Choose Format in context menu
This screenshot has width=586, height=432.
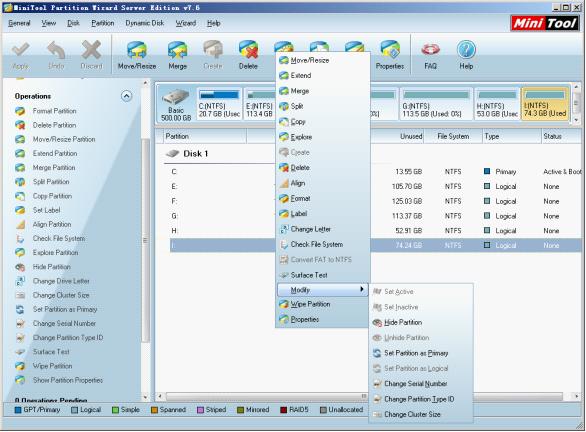coord(322,198)
